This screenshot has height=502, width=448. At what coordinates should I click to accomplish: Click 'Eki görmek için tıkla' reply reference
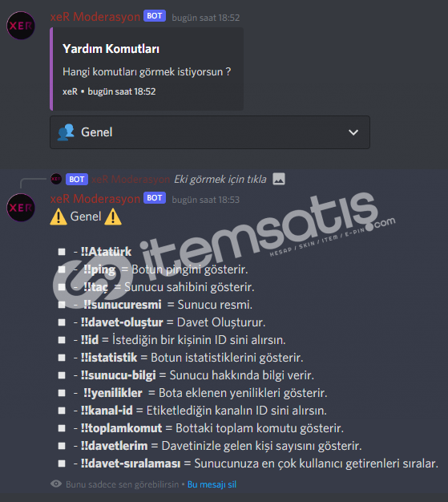[x=220, y=180]
